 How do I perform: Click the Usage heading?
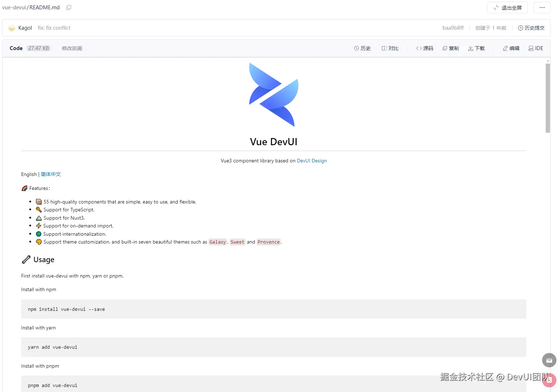tap(44, 260)
